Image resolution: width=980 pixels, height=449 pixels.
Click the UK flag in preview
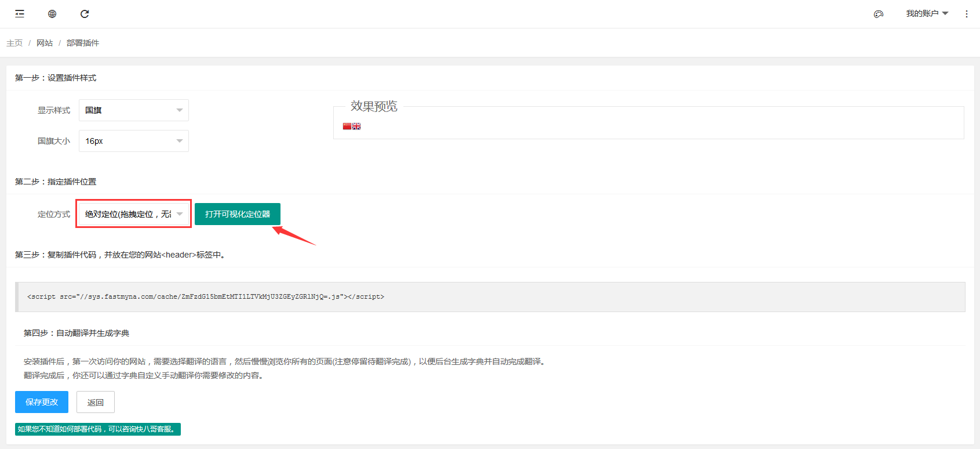[x=356, y=126]
